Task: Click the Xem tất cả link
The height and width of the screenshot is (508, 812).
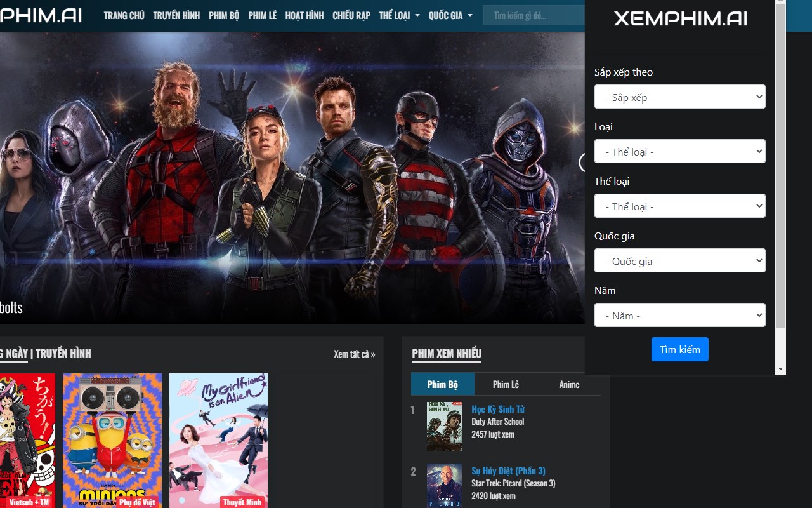Action: click(355, 354)
